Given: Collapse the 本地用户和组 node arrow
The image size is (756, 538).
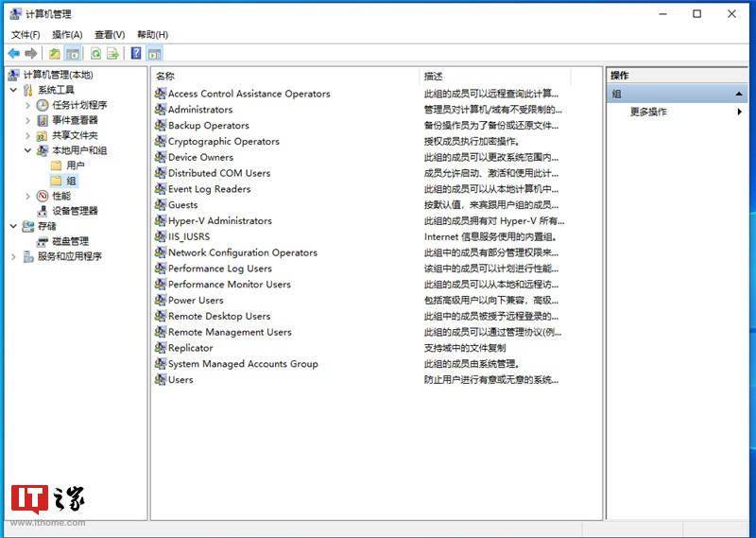Looking at the screenshot, I should coord(27,150).
